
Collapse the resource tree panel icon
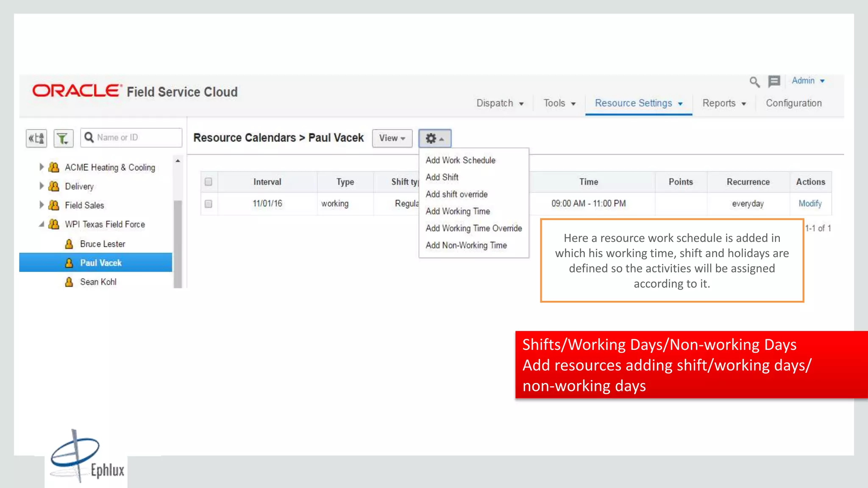pos(36,138)
